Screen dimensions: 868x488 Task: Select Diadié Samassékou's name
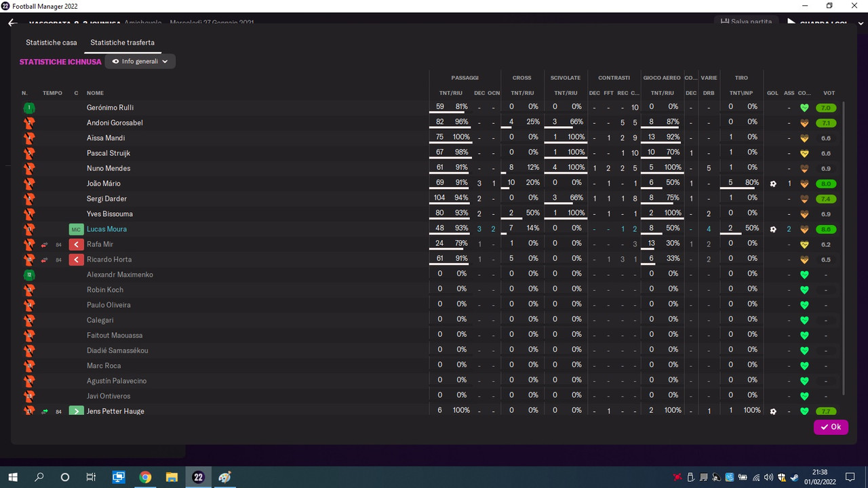117,350
